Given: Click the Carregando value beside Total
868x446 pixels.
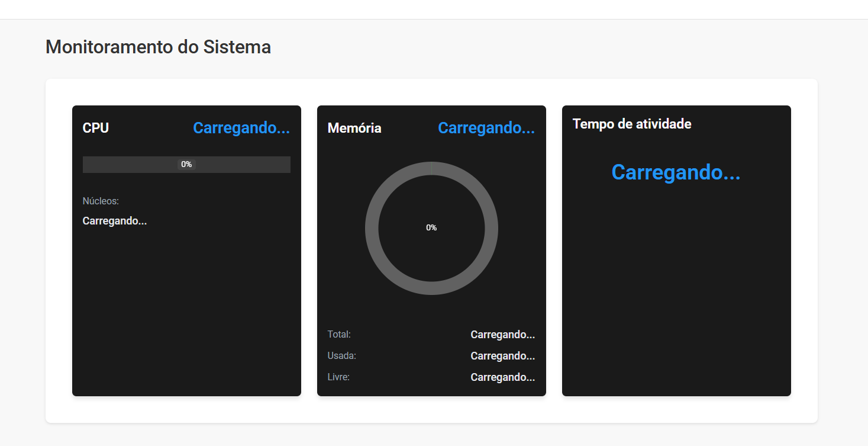Looking at the screenshot, I should click(502, 335).
